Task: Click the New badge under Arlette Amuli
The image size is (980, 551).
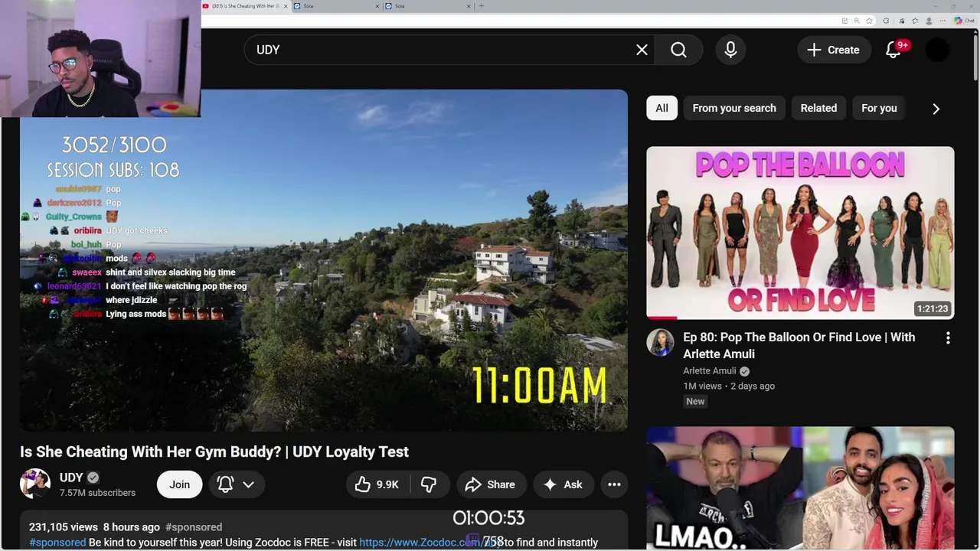Action: pos(695,401)
